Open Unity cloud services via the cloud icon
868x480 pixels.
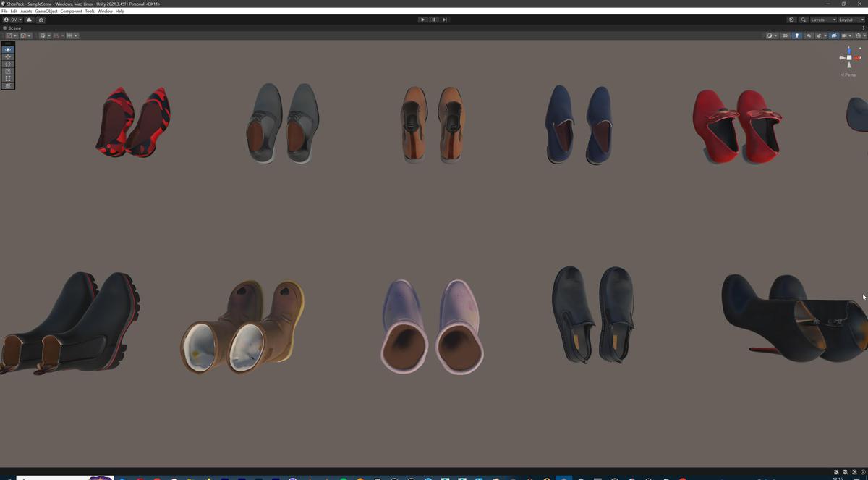coord(29,20)
